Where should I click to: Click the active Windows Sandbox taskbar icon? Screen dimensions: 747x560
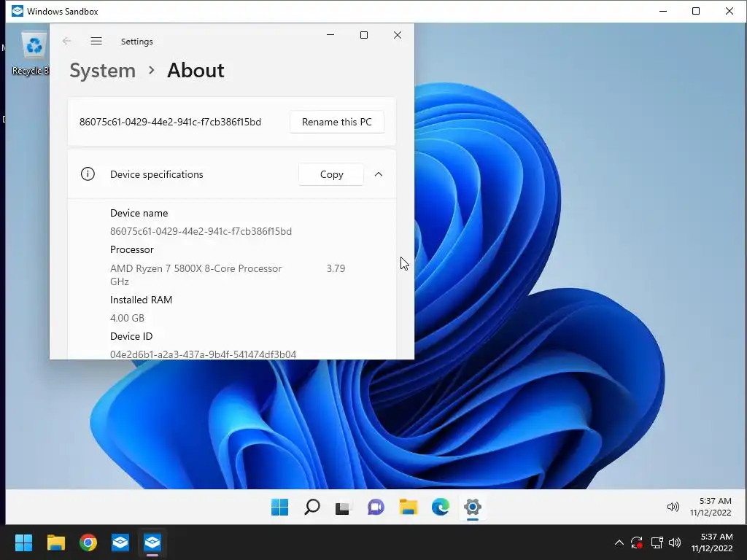click(152, 542)
